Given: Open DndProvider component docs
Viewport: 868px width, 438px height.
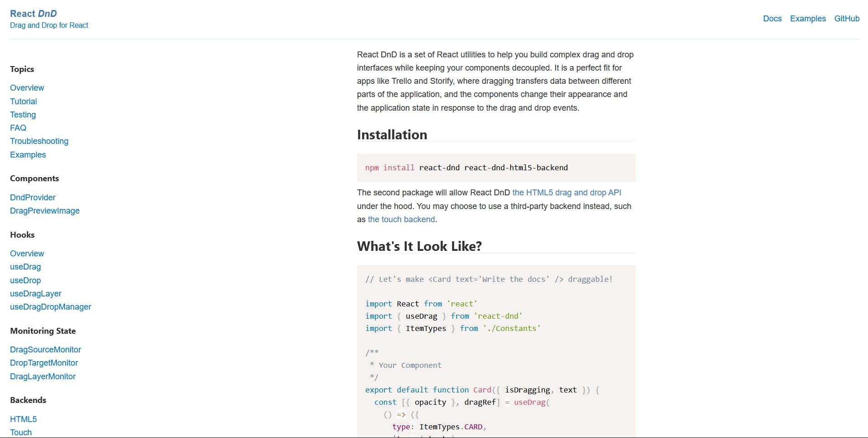Looking at the screenshot, I should 33,198.
